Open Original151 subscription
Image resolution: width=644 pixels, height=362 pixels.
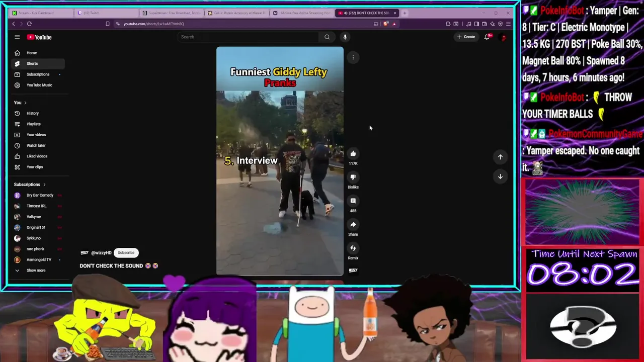tap(37, 227)
